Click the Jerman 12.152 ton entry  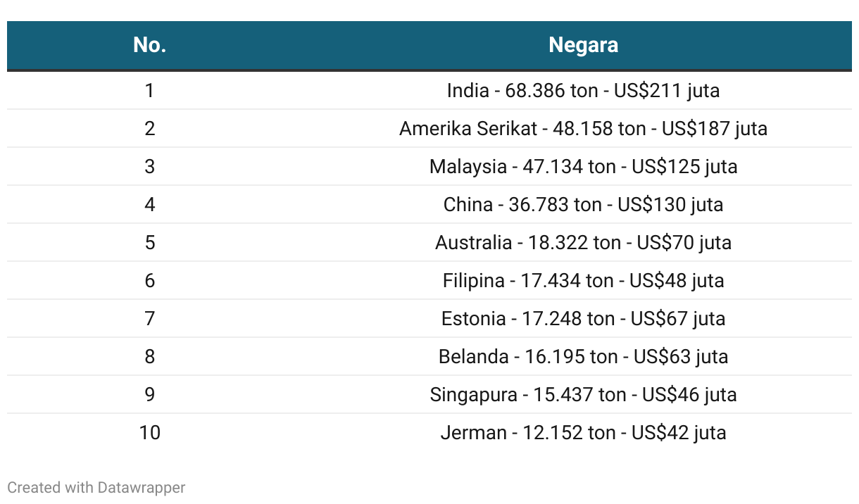[583, 433]
